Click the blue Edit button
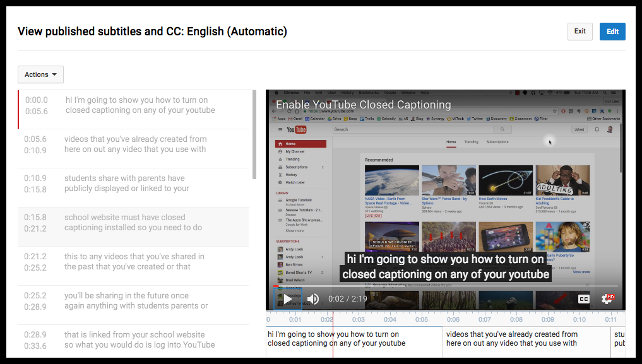 click(612, 32)
